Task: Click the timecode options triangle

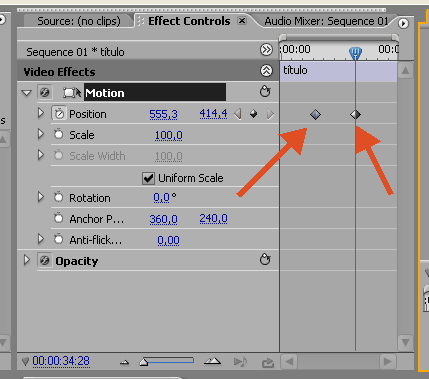Action: 25,362
